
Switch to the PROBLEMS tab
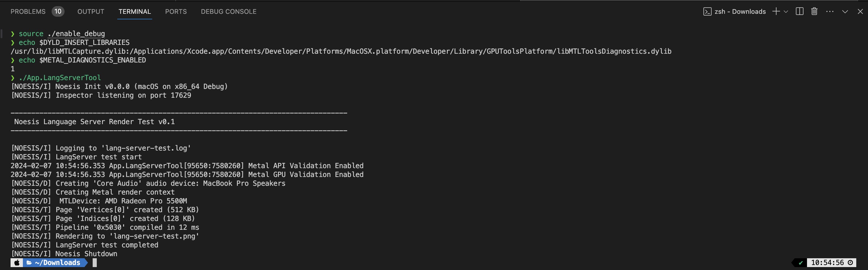click(x=28, y=11)
